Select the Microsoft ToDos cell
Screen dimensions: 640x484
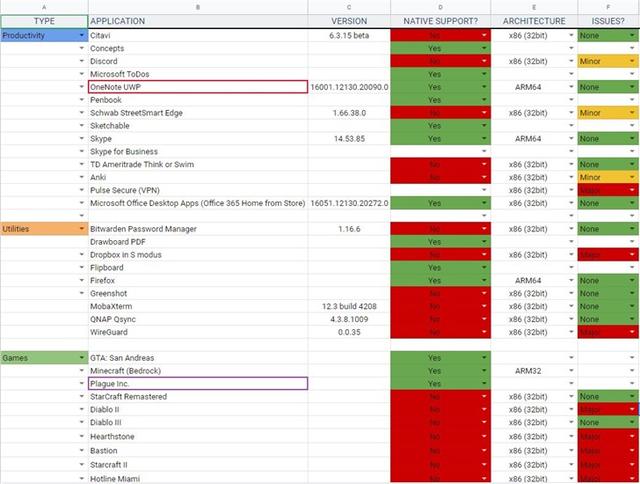[198, 74]
